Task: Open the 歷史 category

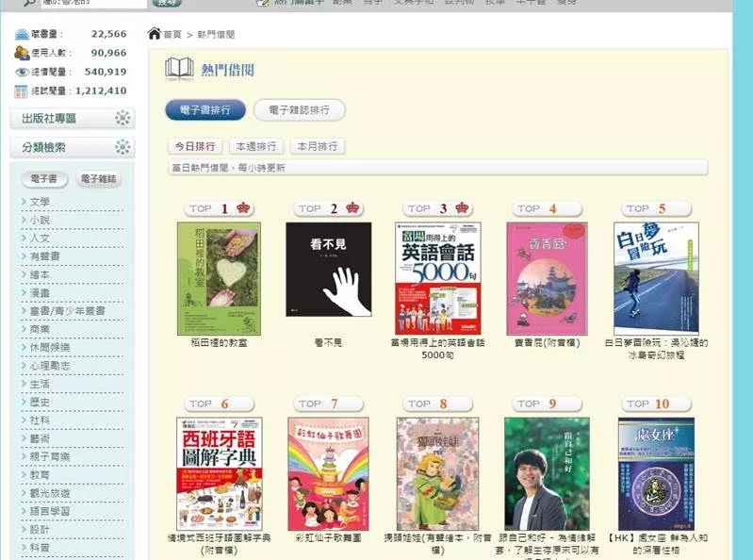Action: [40, 402]
